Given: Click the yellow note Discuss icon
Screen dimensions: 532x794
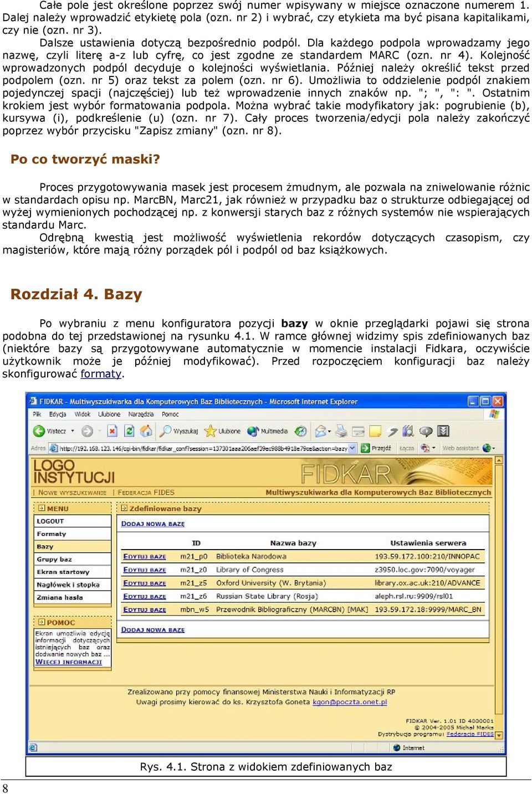Looking at the screenshot, I should tap(375, 431).
